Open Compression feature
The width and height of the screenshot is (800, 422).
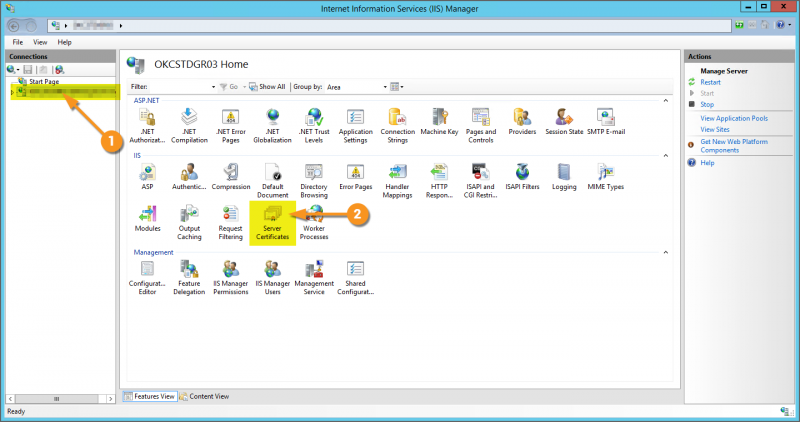[231, 177]
